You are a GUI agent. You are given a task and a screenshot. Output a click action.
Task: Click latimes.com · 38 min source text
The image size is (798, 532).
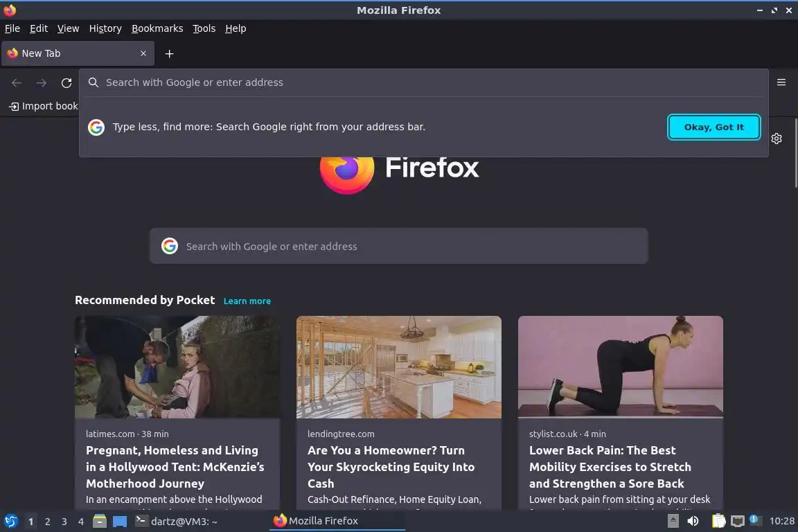coord(127,434)
